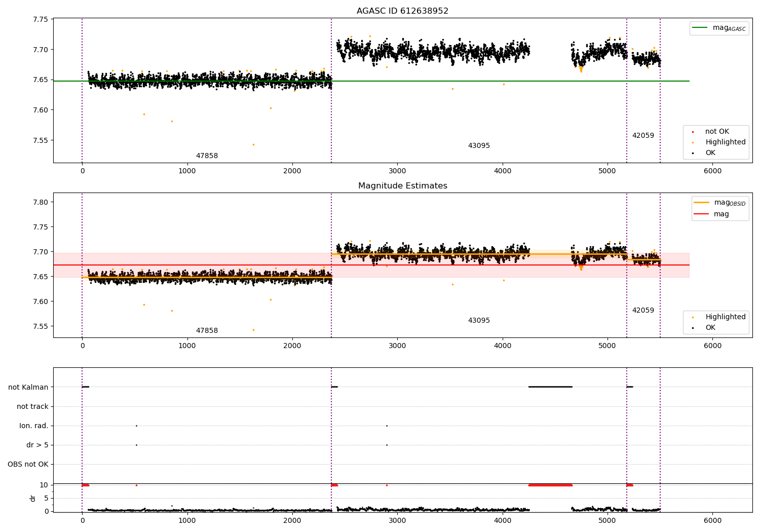Click 'Highlighted' legend entry in middle plot
Screen dimensions: 760x532
pos(725,317)
